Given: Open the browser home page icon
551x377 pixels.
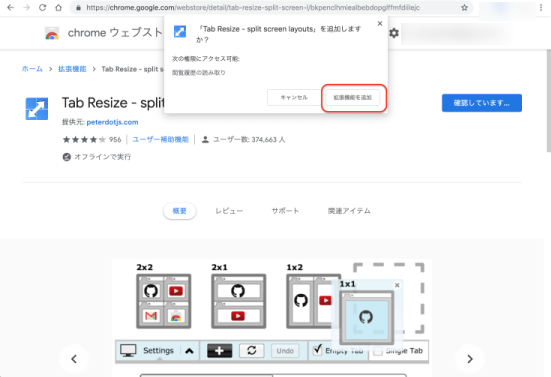Looking at the screenshot, I should point(58,7).
